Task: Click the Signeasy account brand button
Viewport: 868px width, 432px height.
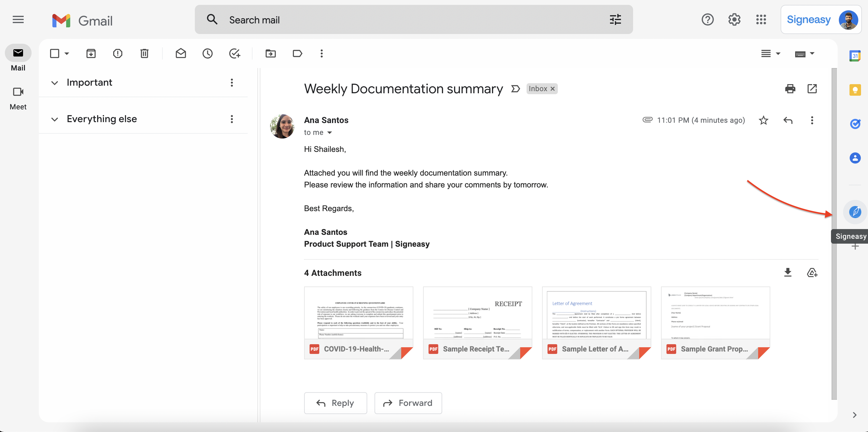Action: [808, 19]
